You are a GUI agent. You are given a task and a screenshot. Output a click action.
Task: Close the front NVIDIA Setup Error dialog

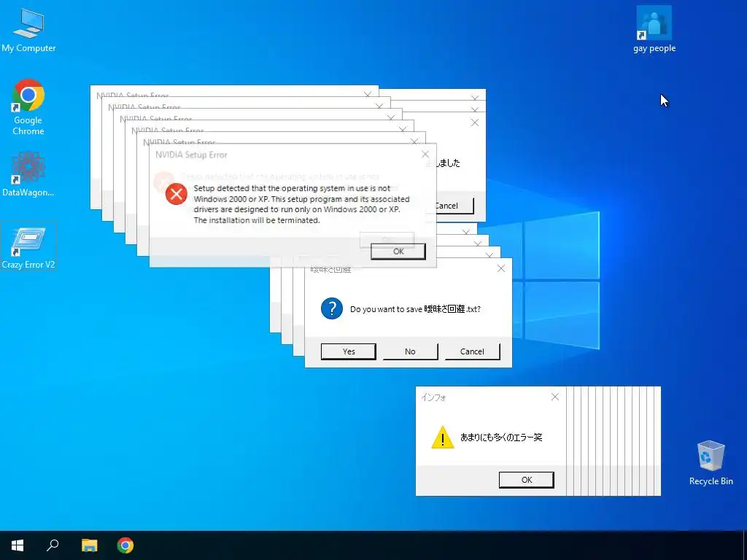[x=425, y=155]
